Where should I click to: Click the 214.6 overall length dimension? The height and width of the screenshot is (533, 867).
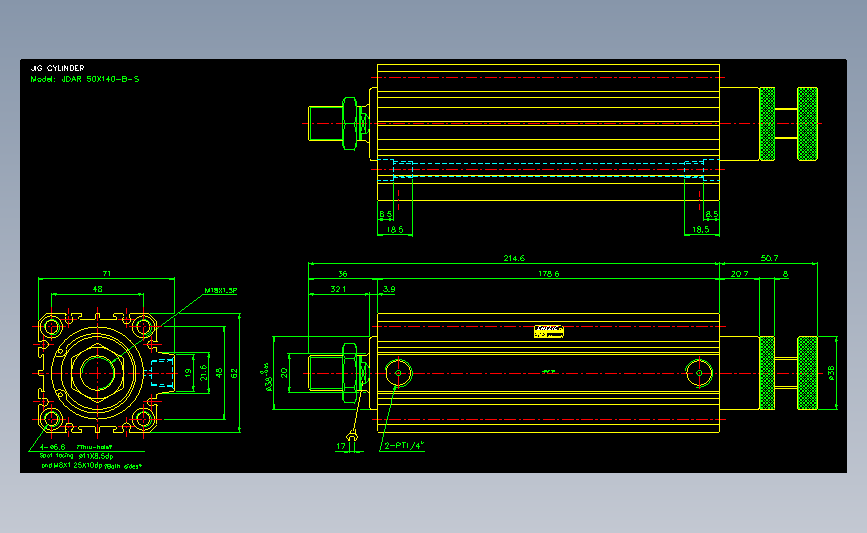(514, 258)
